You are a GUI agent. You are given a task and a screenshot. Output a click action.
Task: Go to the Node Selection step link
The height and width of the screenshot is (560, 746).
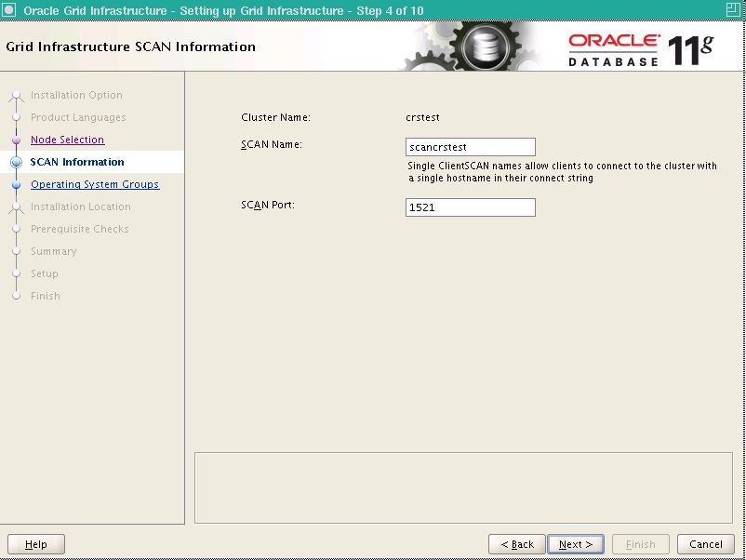click(67, 140)
